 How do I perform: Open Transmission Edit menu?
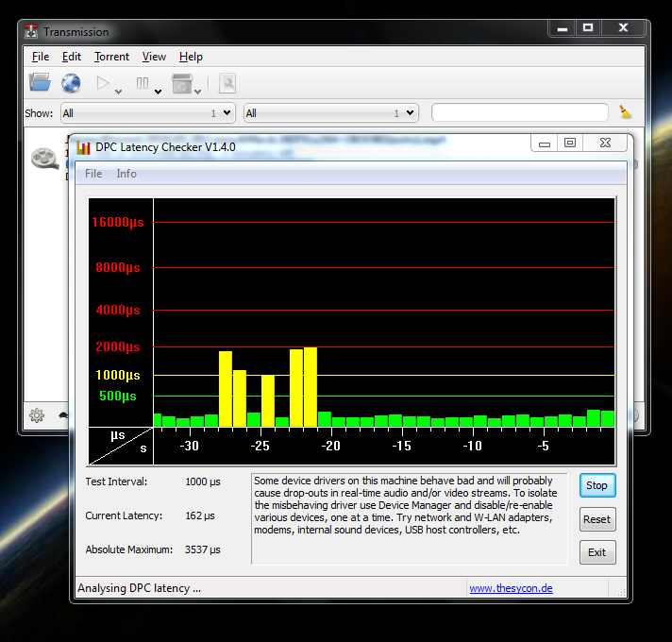pyautogui.click(x=71, y=57)
